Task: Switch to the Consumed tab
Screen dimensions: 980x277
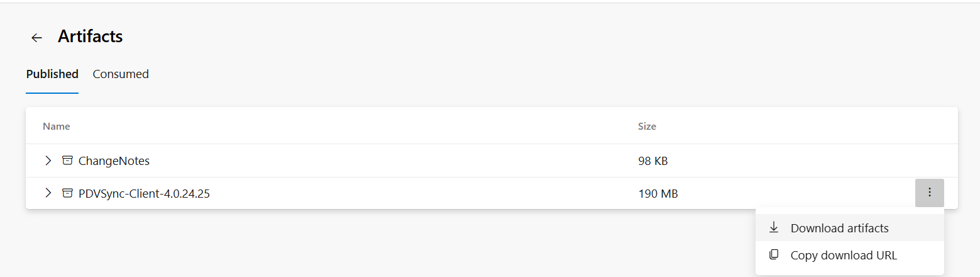Action: pyautogui.click(x=121, y=74)
